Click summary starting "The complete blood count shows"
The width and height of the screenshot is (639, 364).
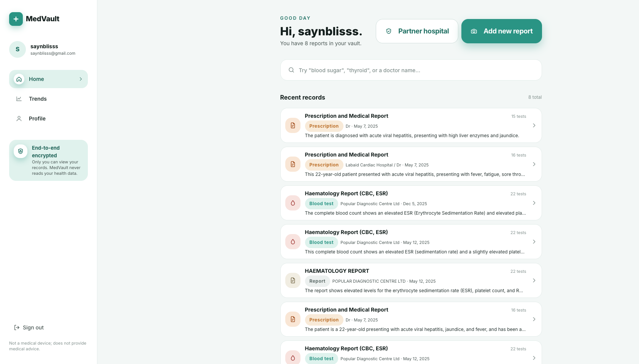coord(415,213)
